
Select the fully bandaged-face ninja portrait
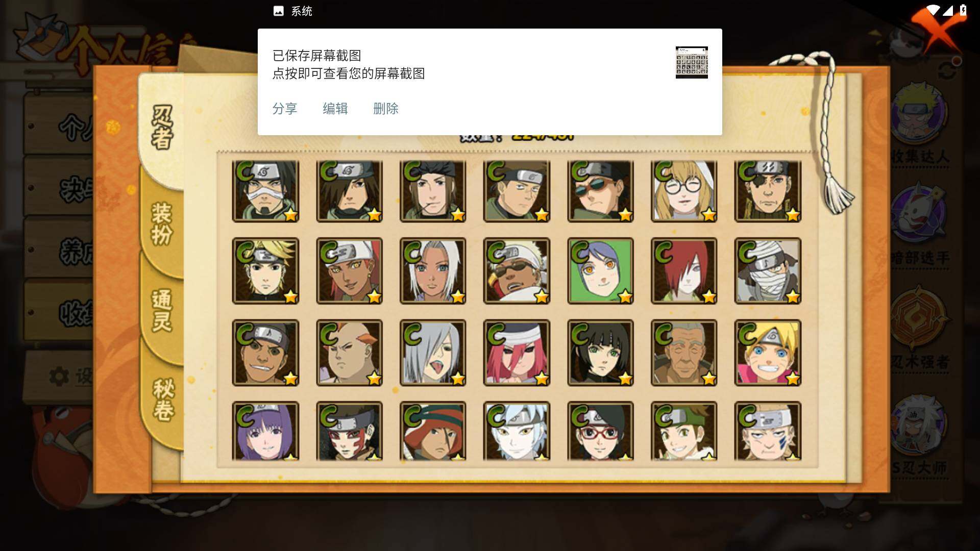[x=768, y=271]
